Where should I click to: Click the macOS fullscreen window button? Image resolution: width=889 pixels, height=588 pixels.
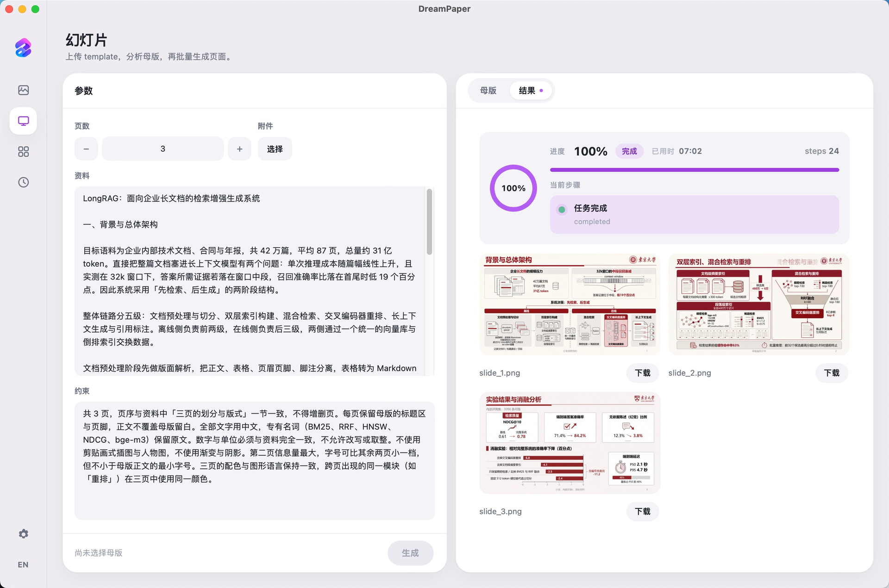(x=35, y=9)
